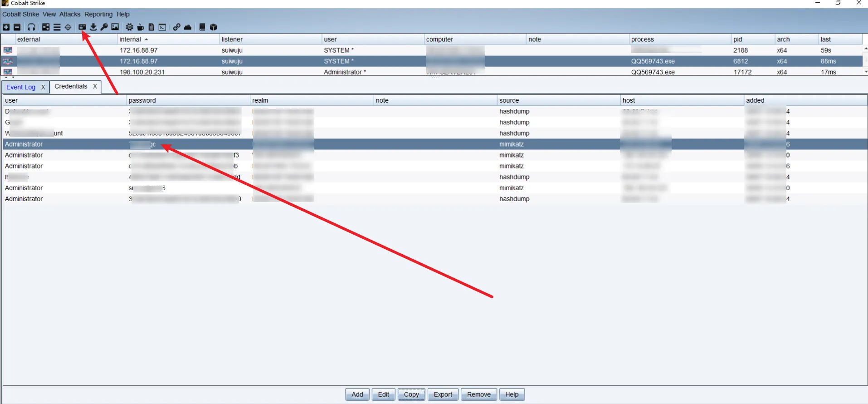Open the Attacks menu
The image size is (868, 404).
coord(70,14)
